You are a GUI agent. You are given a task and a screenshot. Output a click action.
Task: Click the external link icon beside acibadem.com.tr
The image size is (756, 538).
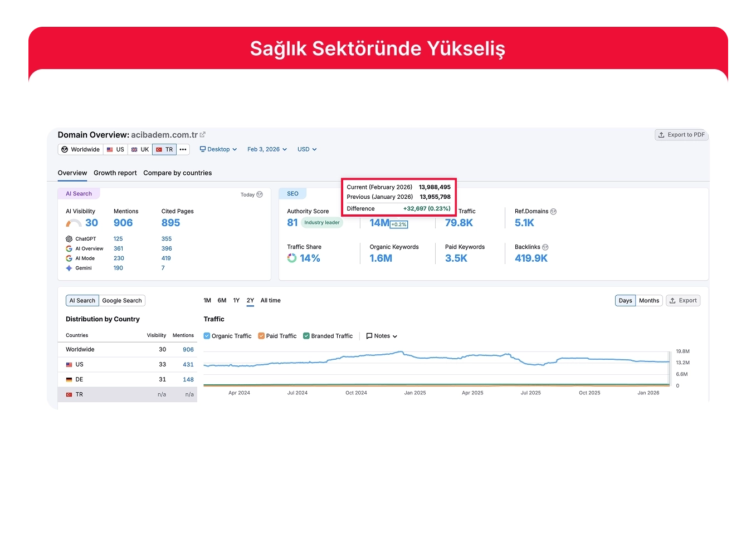[203, 135]
